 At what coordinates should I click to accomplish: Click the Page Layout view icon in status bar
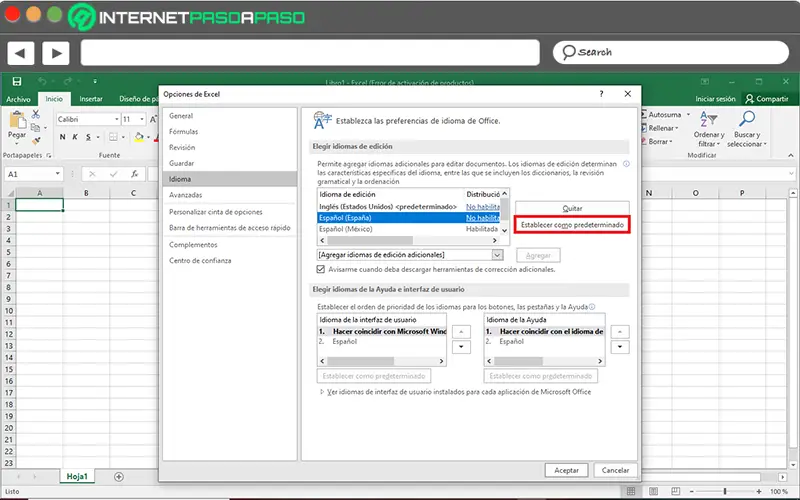pyautogui.click(x=654, y=491)
